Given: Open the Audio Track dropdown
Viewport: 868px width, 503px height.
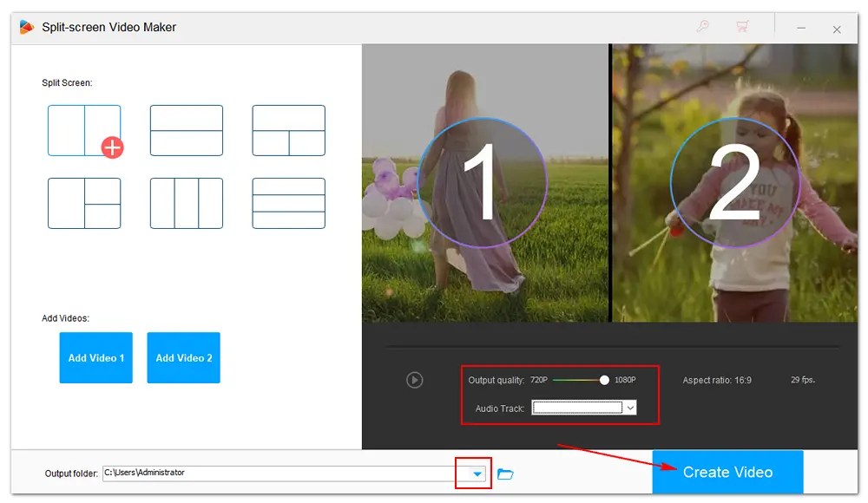Looking at the screenshot, I should pos(633,407).
